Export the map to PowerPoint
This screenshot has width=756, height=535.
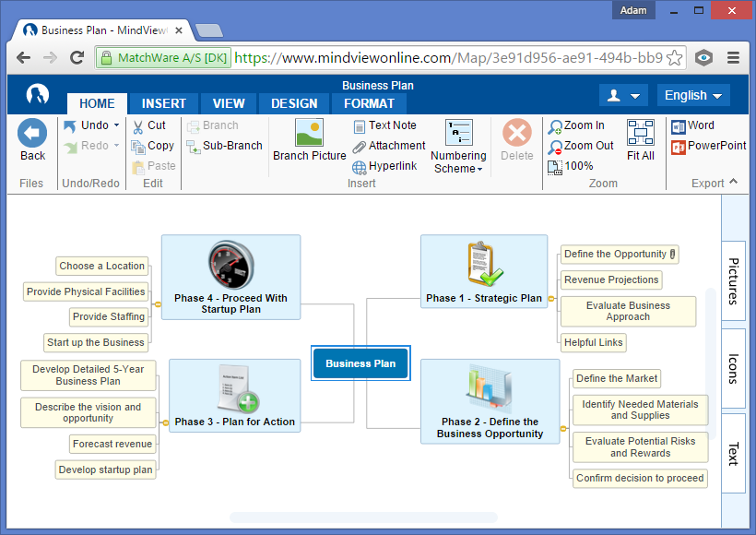(708, 146)
